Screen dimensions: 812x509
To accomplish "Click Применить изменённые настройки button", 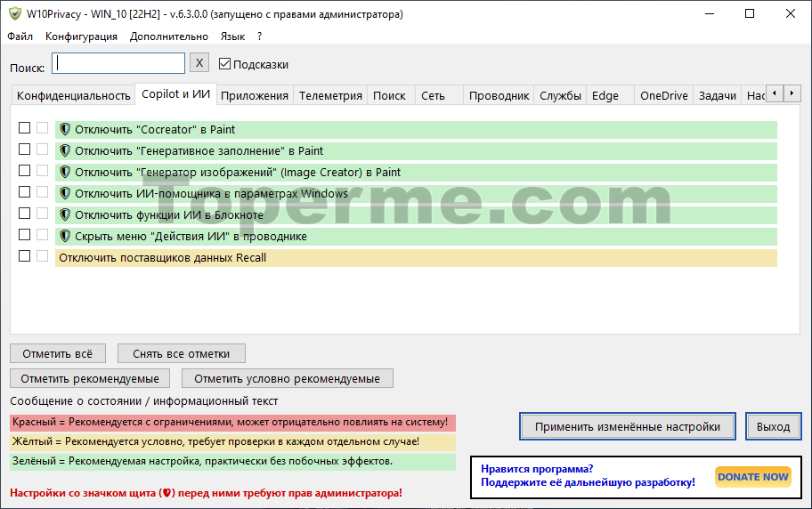I will [x=628, y=426].
